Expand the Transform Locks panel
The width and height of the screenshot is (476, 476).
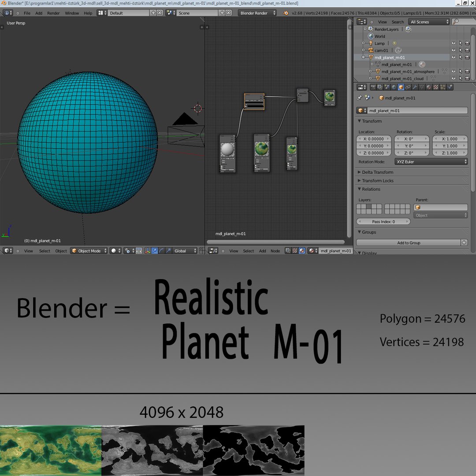click(360, 181)
